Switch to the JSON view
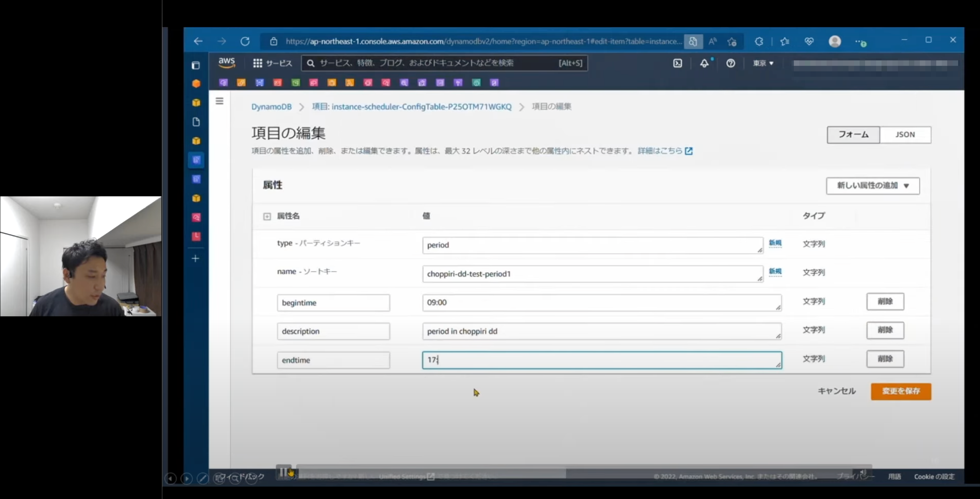The height and width of the screenshot is (499, 980). [905, 135]
